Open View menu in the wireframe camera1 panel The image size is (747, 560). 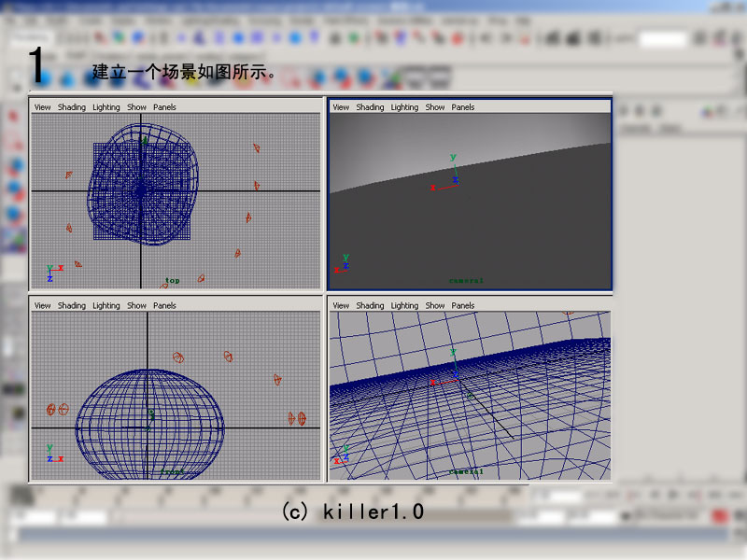(x=341, y=306)
